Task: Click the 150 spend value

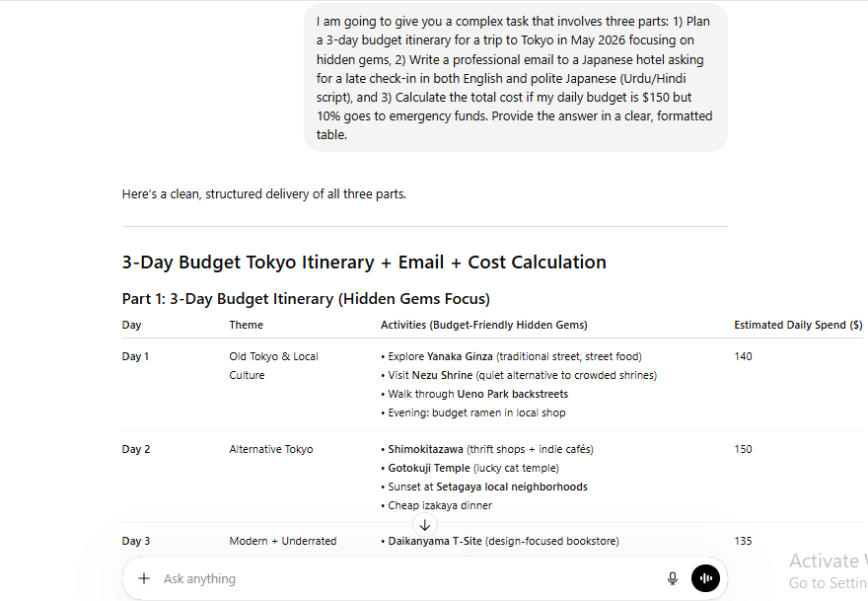Action: 743,449
